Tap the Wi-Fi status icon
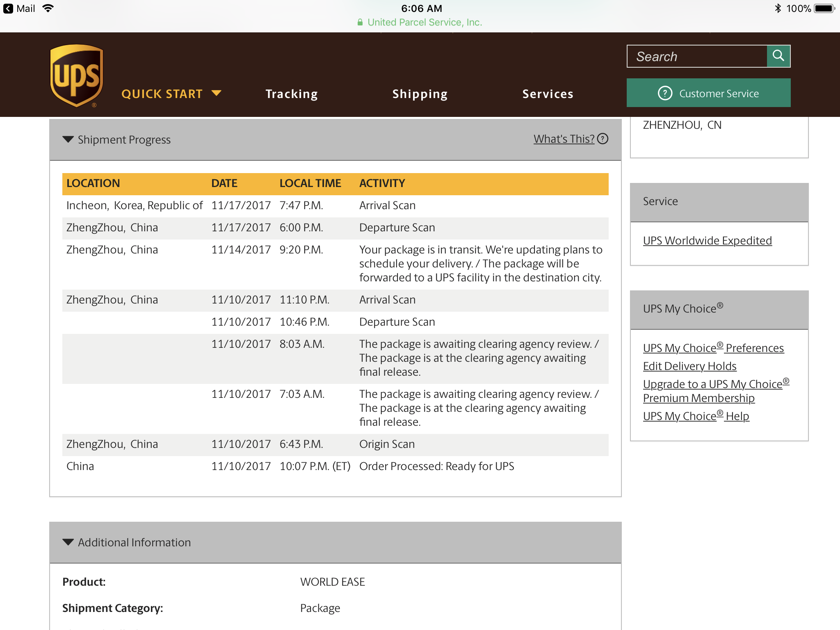The image size is (840, 630). (48, 8)
